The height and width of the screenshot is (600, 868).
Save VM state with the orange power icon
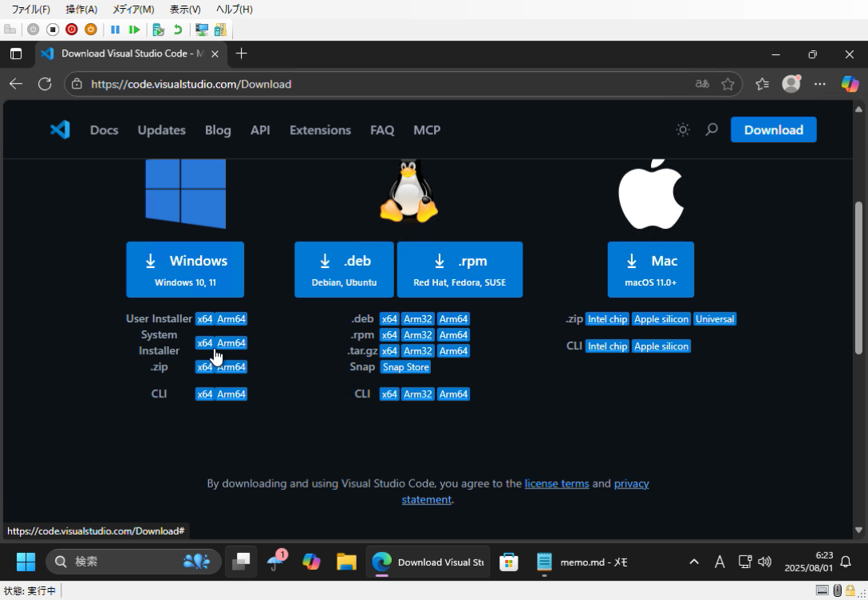pyautogui.click(x=91, y=30)
